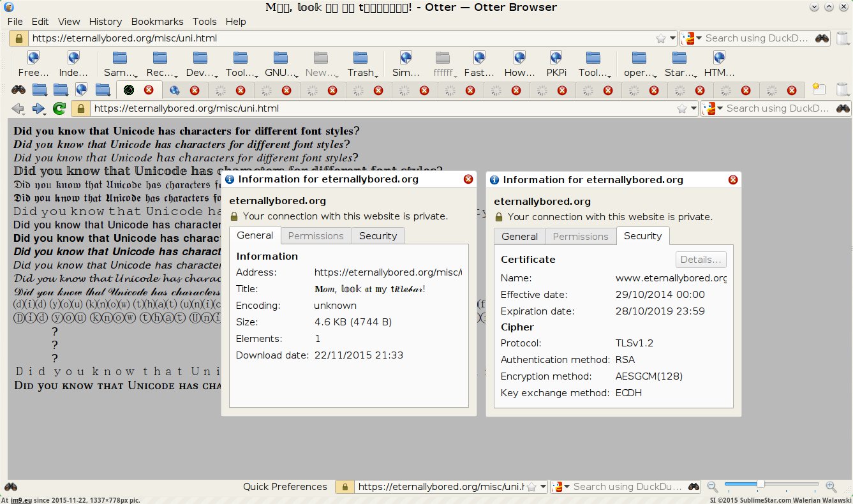Click the www.eternallybored.org certificate name
The image size is (853, 504).
[671, 278]
